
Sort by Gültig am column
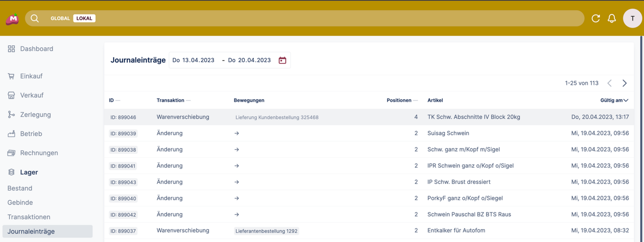click(x=614, y=100)
